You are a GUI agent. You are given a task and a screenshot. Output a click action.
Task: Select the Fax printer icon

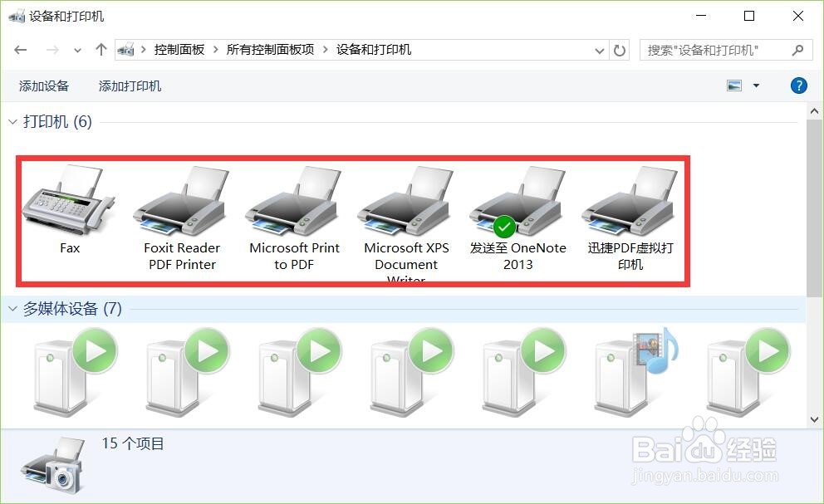point(69,200)
